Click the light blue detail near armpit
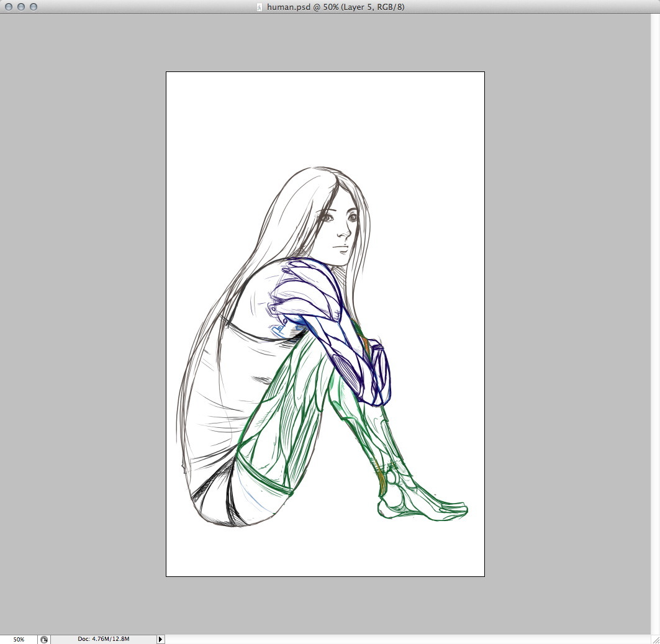The width and height of the screenshot is (660, 644). [279, 328]
